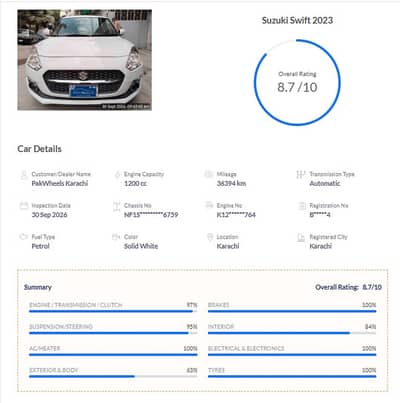Click the location pin icon
Screen dimensions: 400x403
tap(210, 237)
